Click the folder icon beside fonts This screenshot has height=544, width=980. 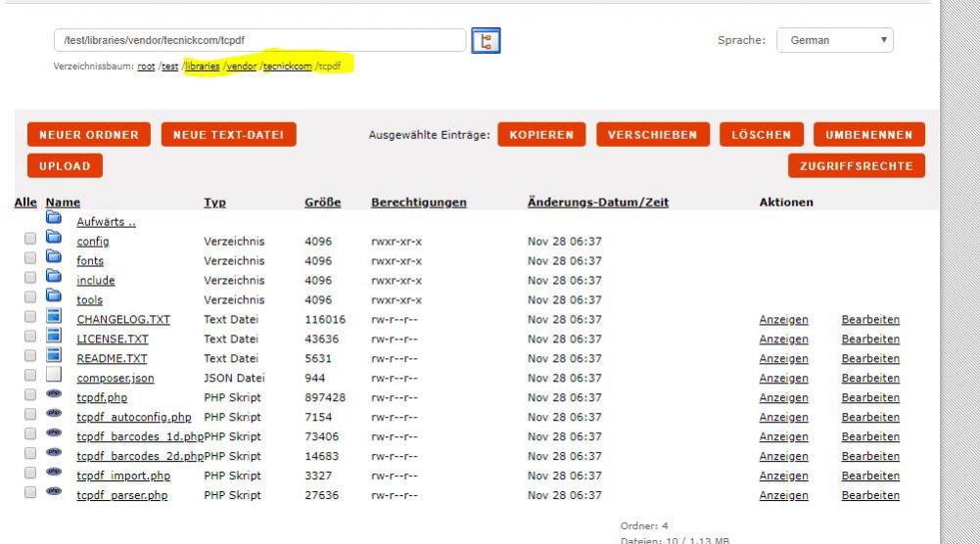[x=54, y=260]
